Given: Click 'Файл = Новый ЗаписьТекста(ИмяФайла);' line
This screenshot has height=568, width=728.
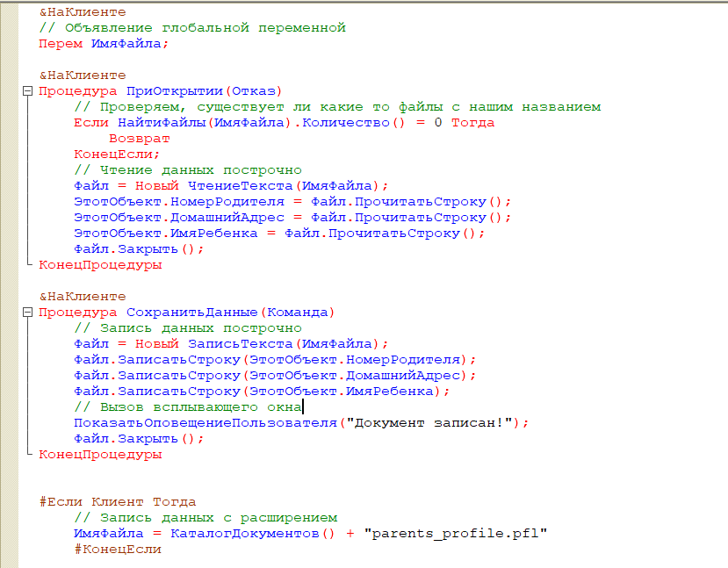Looking at the screenshot, I should click(231, 344).
